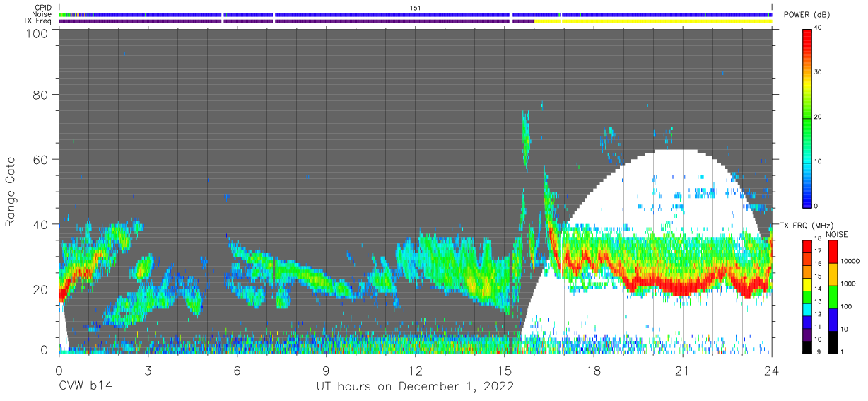
Task: Click NOISE legend label '1000'
Action: pyautogui.click(x=847, y=284)
